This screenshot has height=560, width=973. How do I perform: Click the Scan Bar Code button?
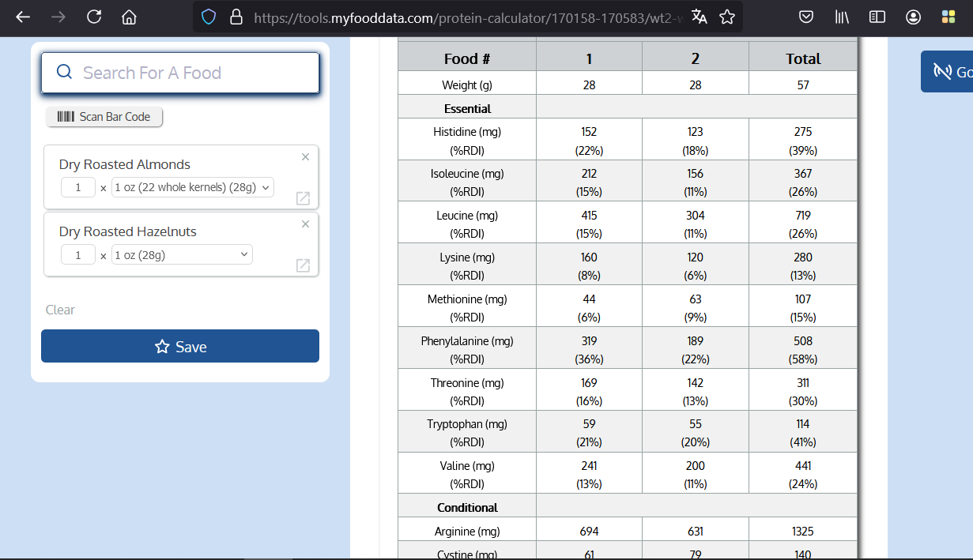(x=104, y=117)
